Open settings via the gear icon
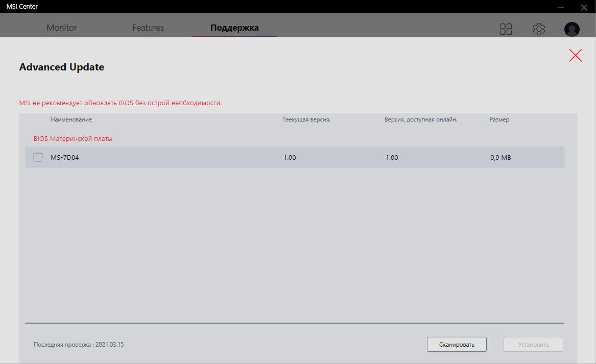 [x=539, y=29]
